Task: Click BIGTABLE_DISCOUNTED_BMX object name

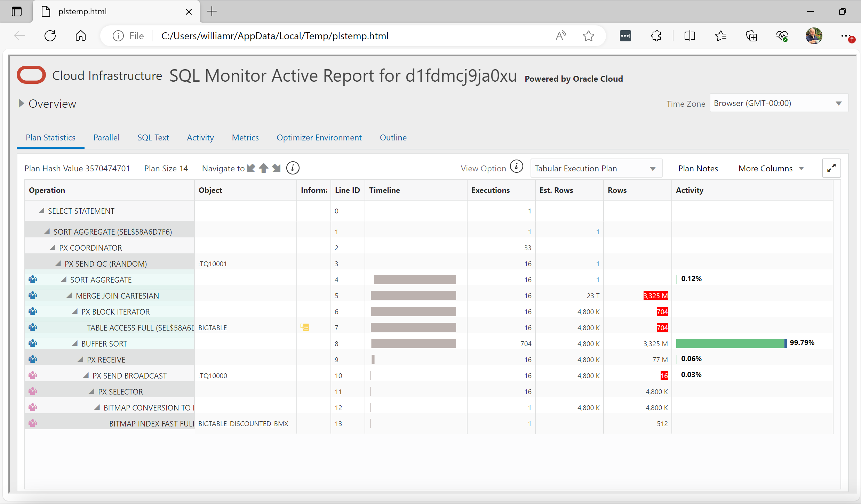Action: [x=243, y=424]
